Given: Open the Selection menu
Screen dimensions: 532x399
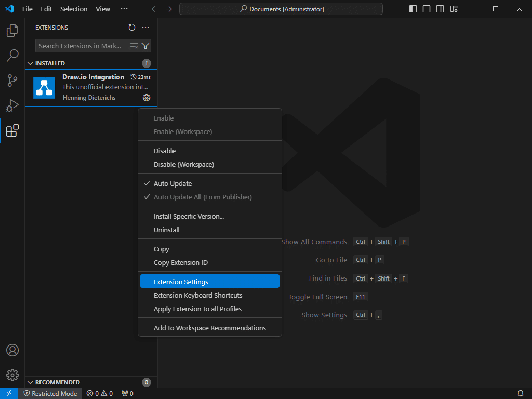Looking at the screenshot, I should (x=74, y=9).
